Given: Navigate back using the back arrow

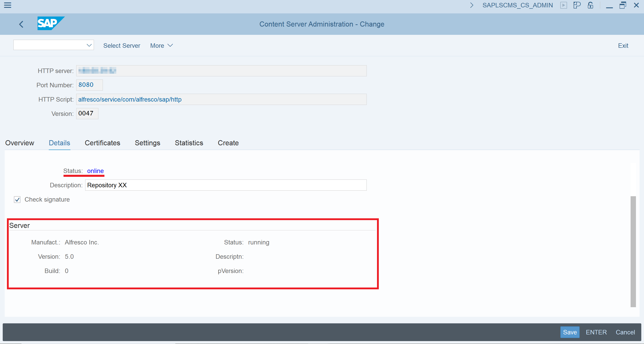Looking at the screenshot, I should (x=21, y=24).
